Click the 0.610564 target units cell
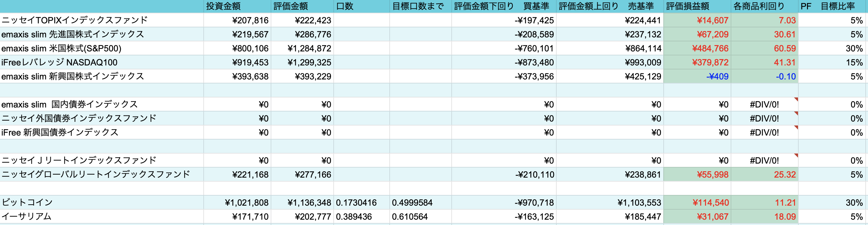The height and width of the screenshot is (225, 868). click(x=421, y=216)
